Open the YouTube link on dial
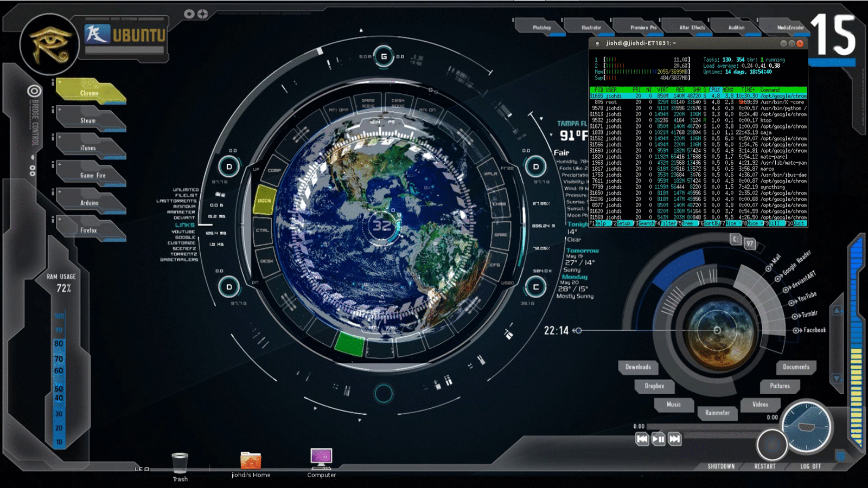The image size is (868, 488). coord(807,297)
